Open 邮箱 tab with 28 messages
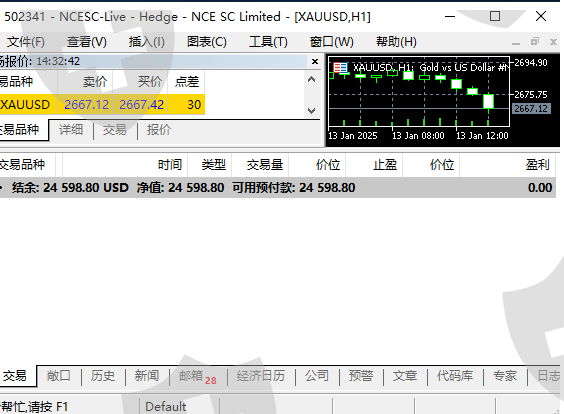This screenshot has width=564, height=414. tap(197, 377)
